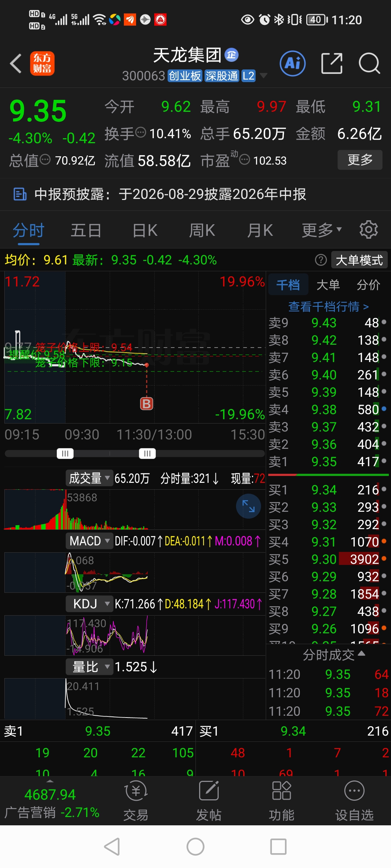
Task: Switch to the 五日 tab
Action: click(86, 230)
